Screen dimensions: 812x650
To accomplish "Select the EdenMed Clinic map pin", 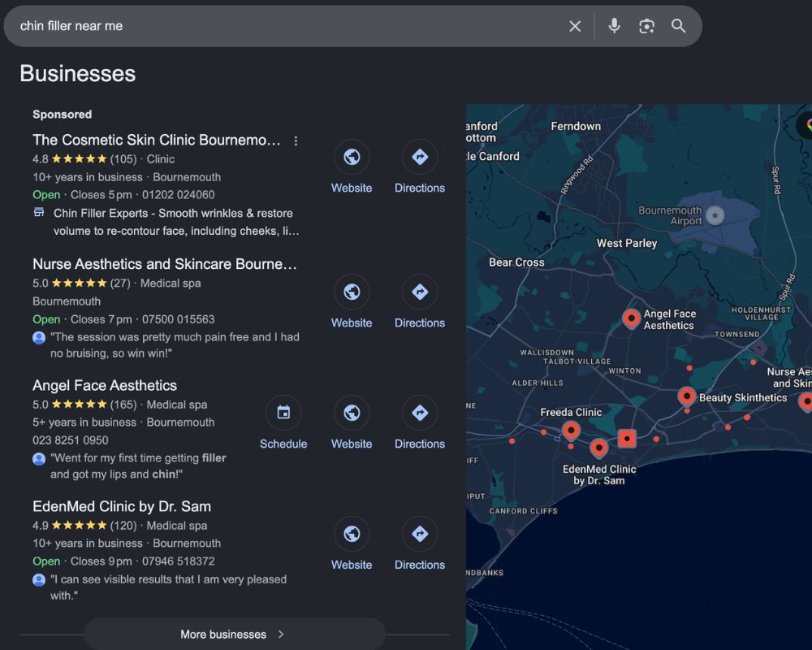I will (x=599, y=448).
